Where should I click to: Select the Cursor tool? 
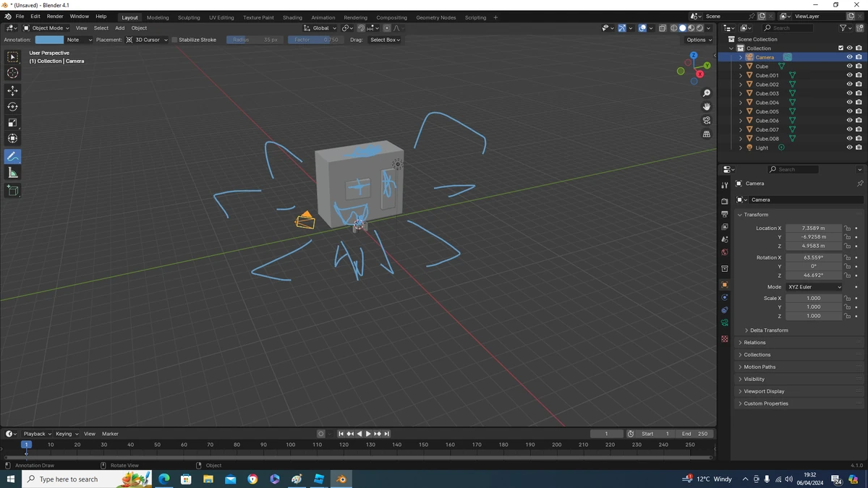coord(12,73)
